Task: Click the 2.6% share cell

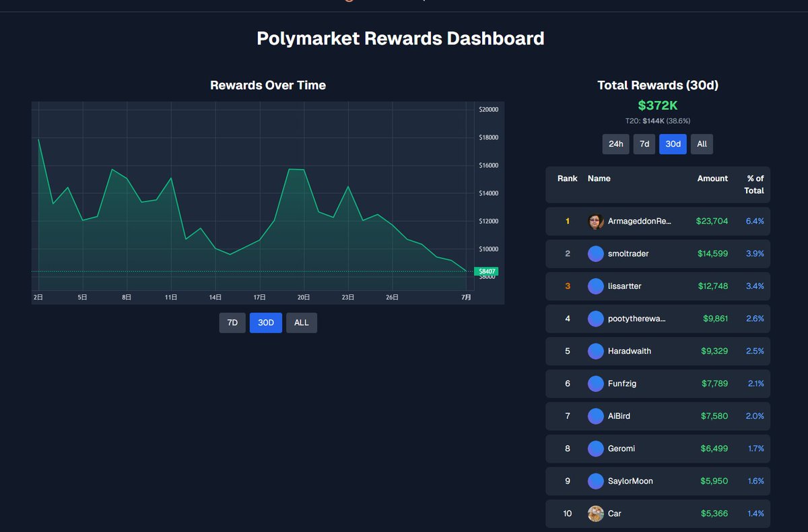Action: pos(755,319)
